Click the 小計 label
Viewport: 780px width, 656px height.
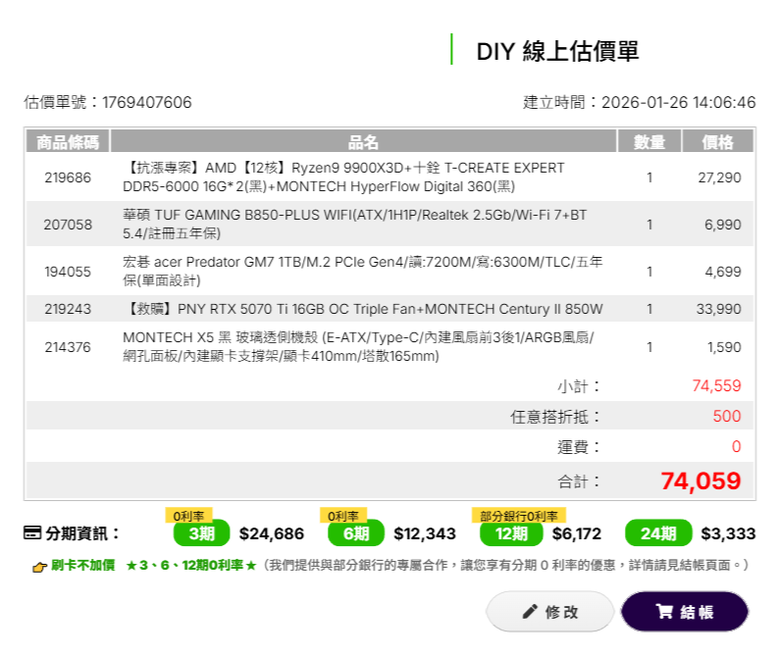579,386
